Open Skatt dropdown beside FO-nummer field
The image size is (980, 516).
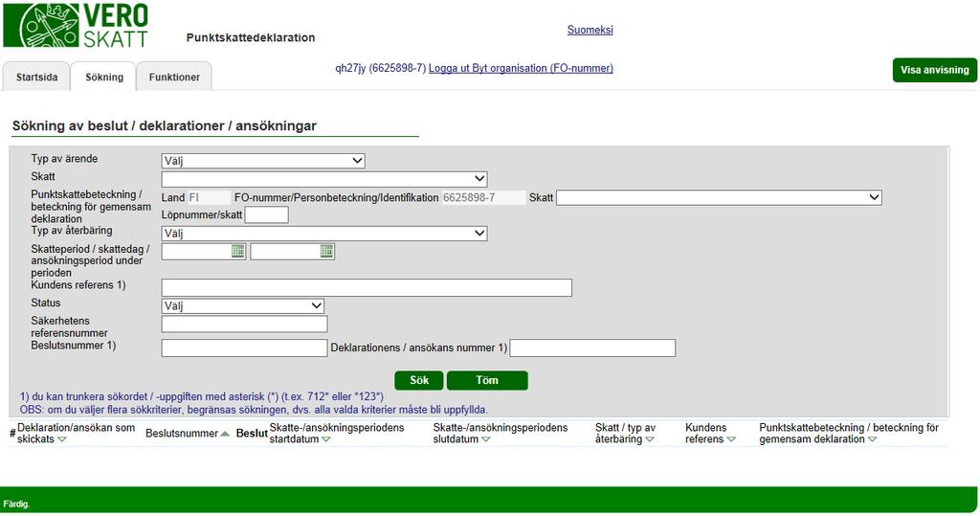719,197
